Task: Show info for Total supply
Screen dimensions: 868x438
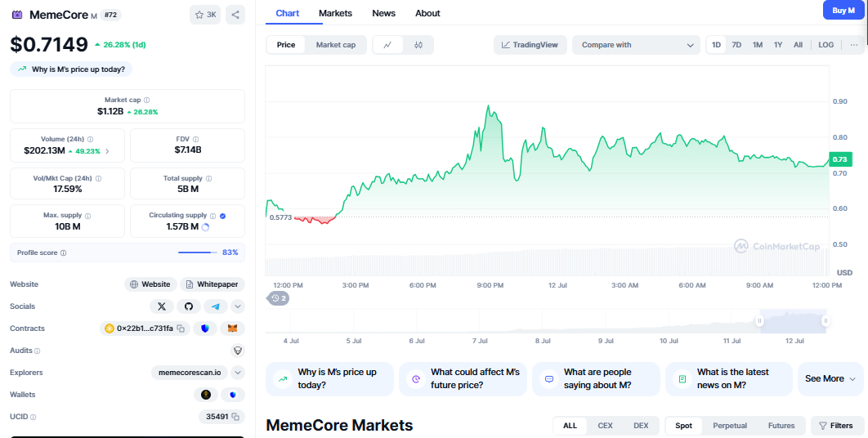Action: 208,179
